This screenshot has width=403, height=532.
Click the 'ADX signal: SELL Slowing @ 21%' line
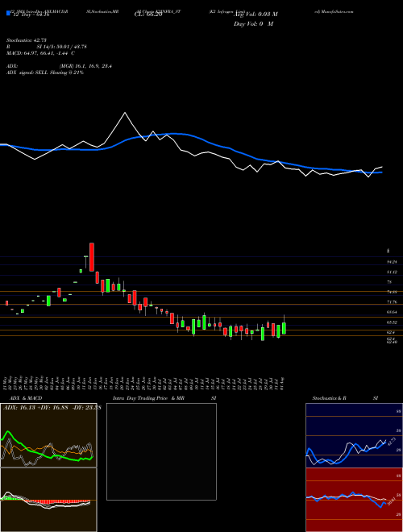[45, 73]
